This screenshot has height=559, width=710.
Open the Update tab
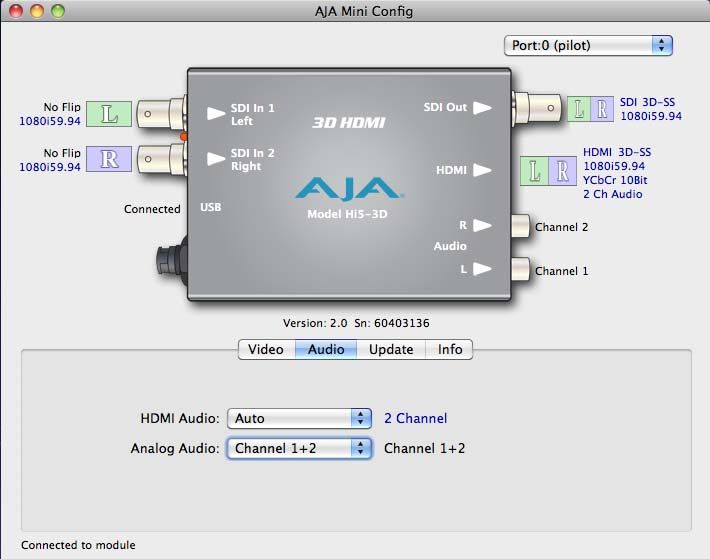pos(391,349)
